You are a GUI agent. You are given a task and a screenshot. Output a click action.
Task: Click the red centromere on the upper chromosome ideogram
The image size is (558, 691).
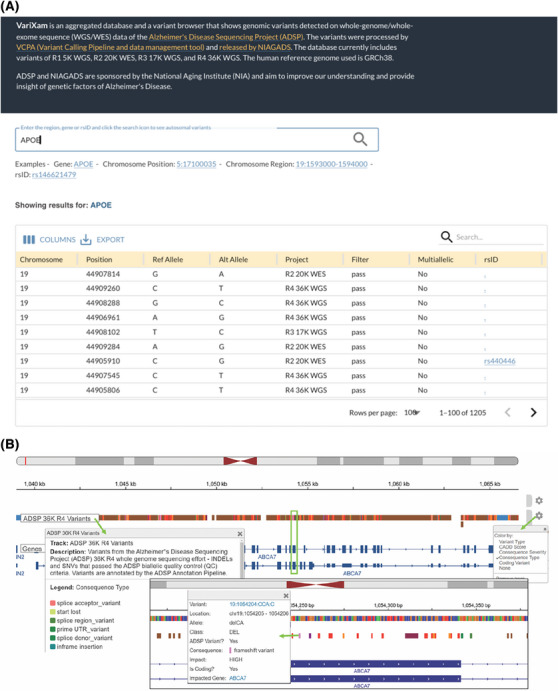tap(240, 461)
